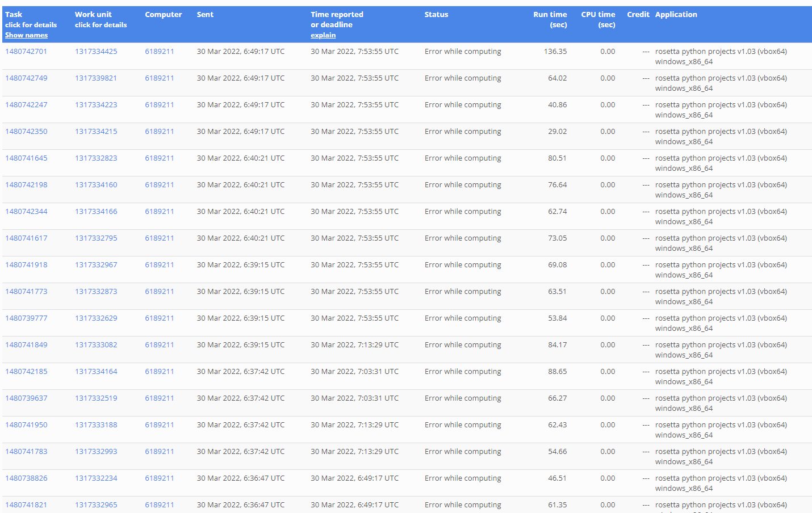Open work unit 1317332795

[x=96, y=238]
